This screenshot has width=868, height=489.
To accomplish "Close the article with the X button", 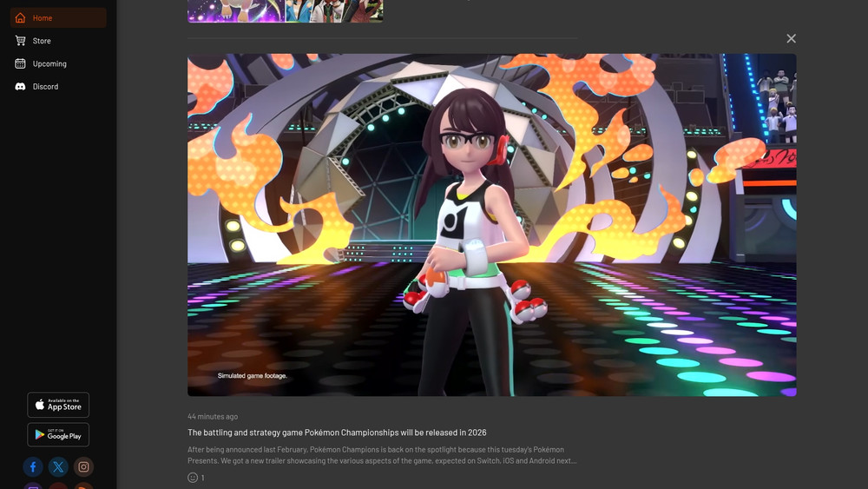I will click(791, 38).
